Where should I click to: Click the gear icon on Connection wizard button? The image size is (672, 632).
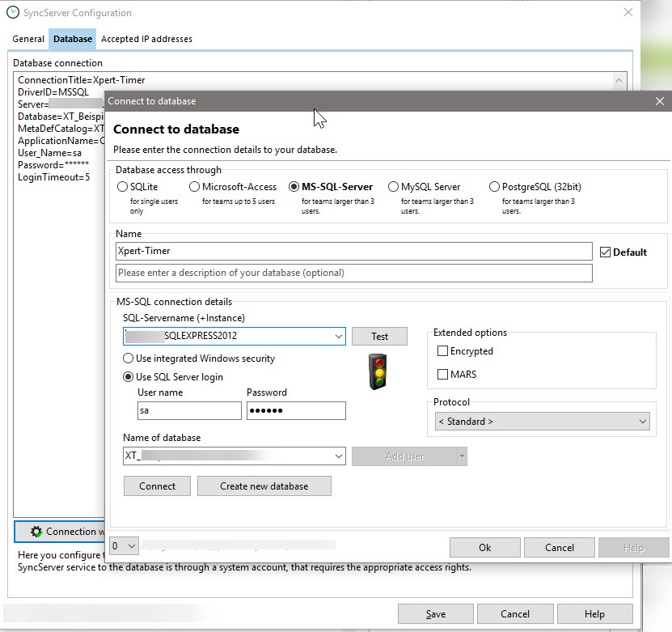click(x=36, y=532)
